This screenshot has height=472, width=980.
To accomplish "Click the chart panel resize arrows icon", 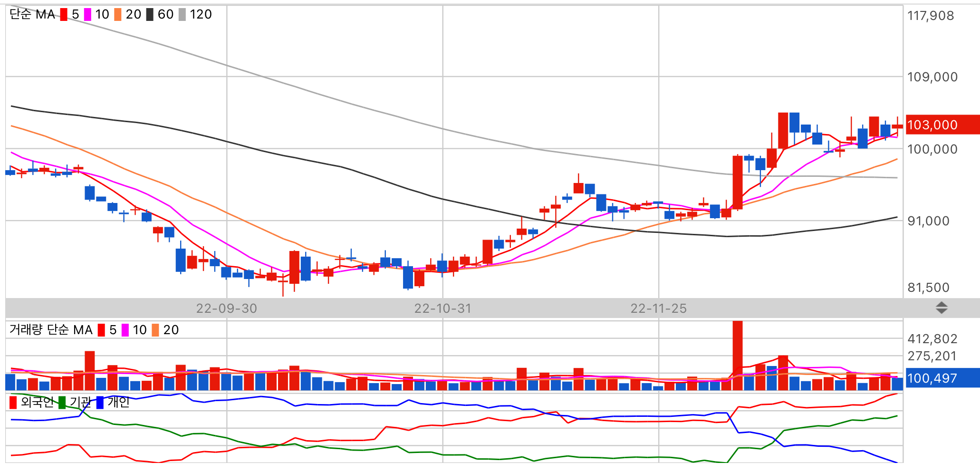I will pyautogui.click(x=942, y=308).
